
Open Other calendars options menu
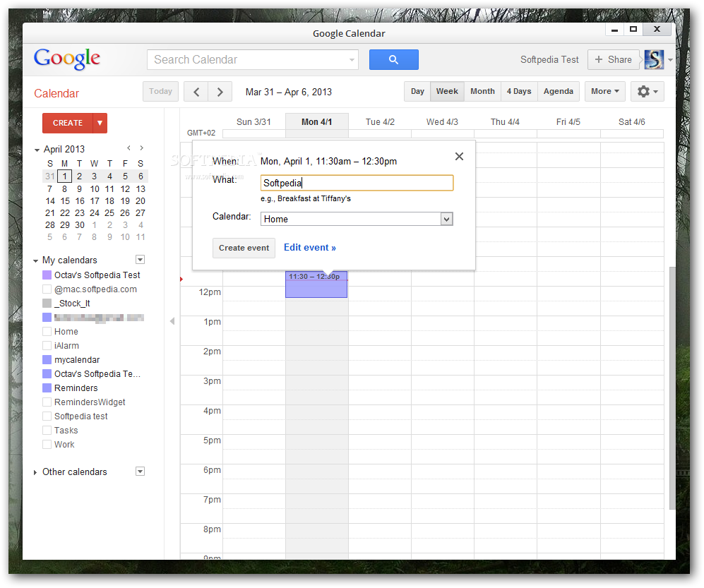pyautogui.click(x=140, y=472)
